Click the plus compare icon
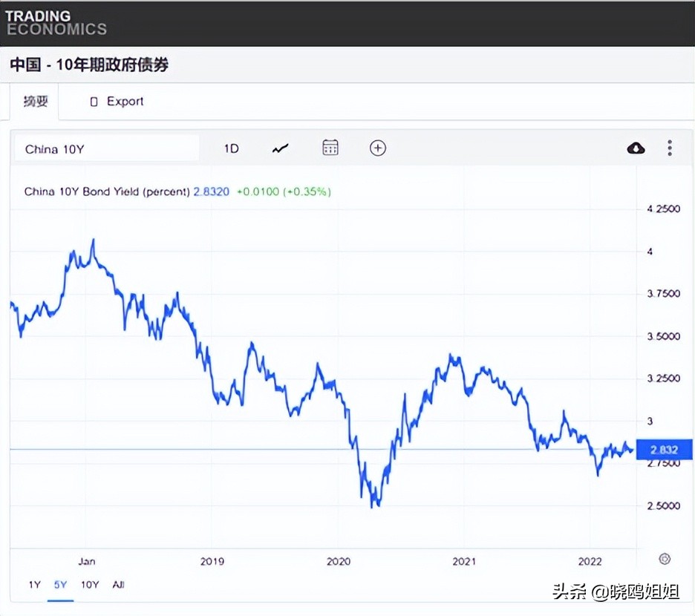Image resolution: width=695 pixels, height=616 pixels. point(378,148)
